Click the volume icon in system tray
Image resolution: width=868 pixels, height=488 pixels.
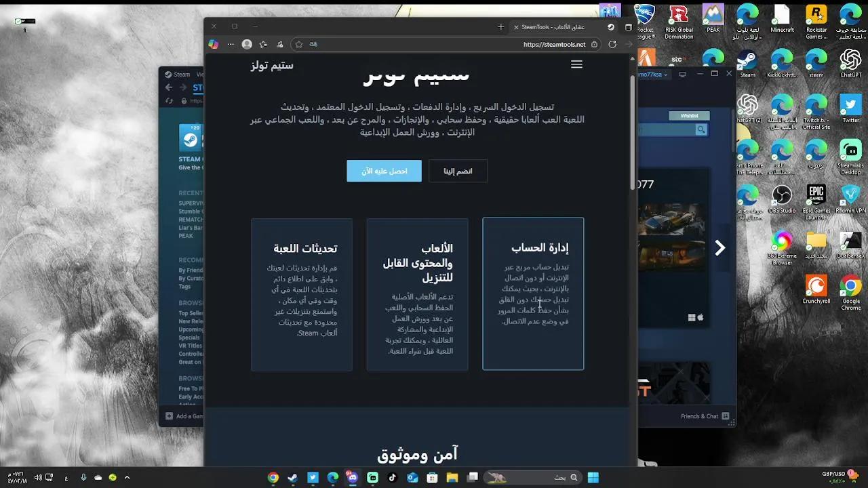coord(37,478)
